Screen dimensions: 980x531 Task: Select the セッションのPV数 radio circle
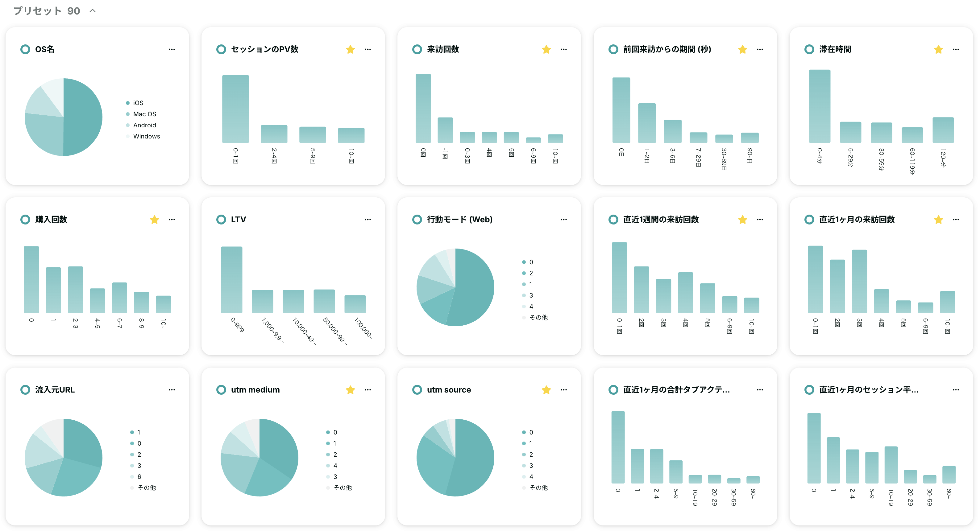pos(221,49)
